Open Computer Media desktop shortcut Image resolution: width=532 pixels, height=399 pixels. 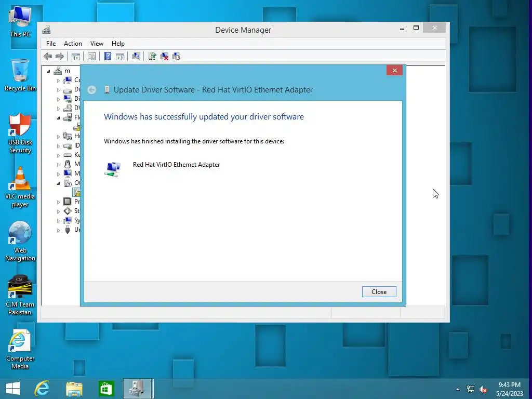pos(20,350)
